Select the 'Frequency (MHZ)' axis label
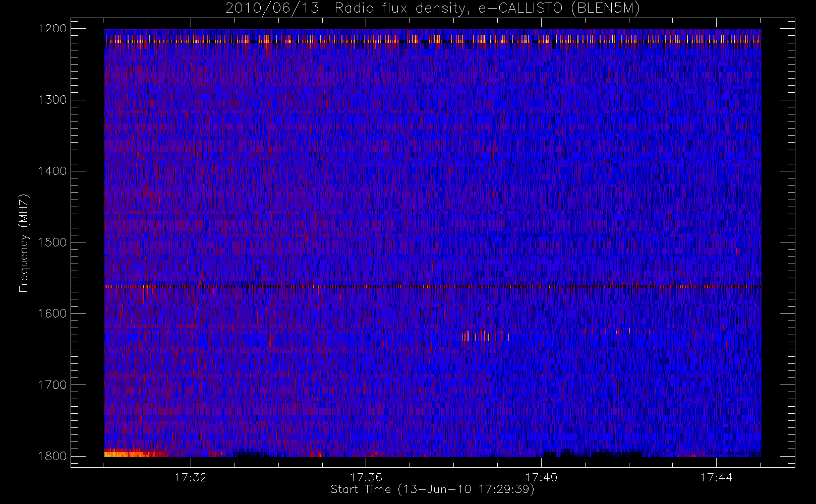 click(x=24, y=243)
